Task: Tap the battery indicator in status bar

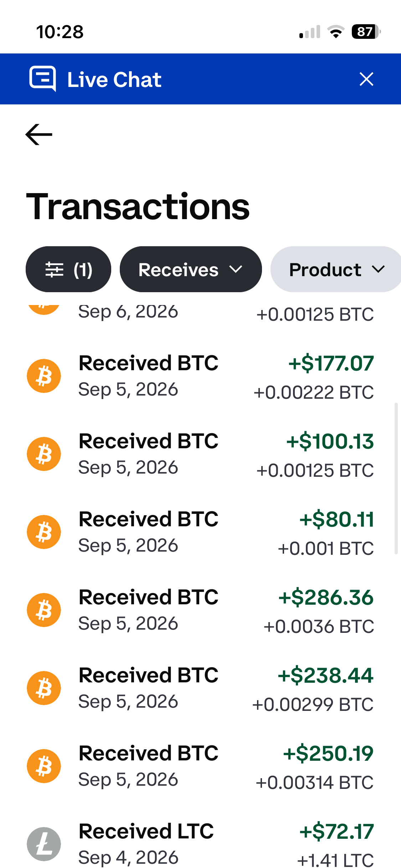Action: click(x=366, y=32)
